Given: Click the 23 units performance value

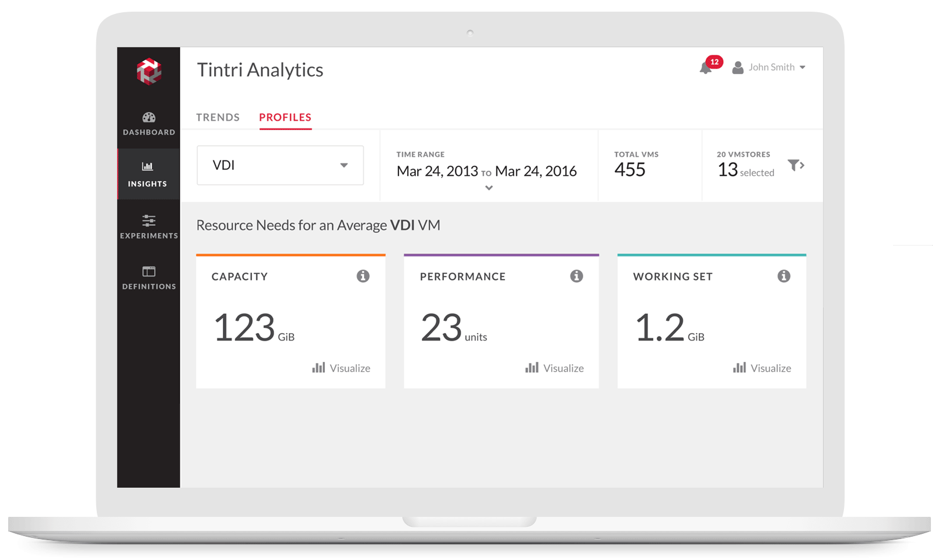Looking at the screenshot, I should pyautogui.click(x=454, y=327).
